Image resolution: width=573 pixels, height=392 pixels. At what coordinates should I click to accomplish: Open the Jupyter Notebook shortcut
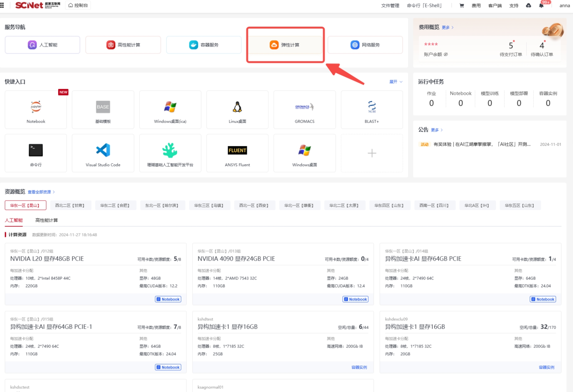pyautogui.click(x=36, y=110)
